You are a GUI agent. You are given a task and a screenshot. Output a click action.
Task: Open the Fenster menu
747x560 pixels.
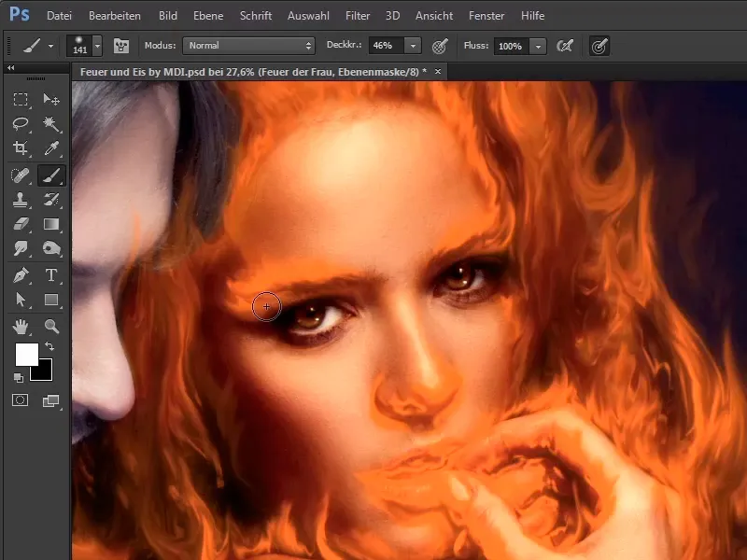coord(486,16)
